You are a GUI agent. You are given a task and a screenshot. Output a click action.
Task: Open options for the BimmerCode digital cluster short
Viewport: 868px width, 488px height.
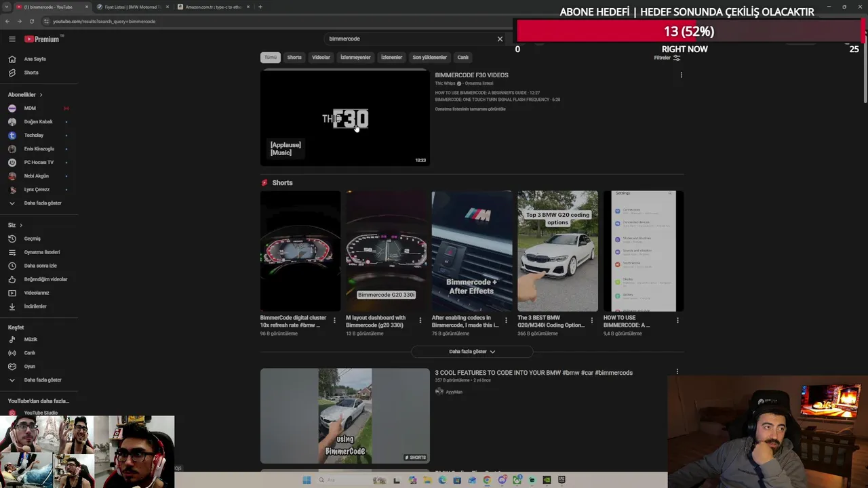334,321
